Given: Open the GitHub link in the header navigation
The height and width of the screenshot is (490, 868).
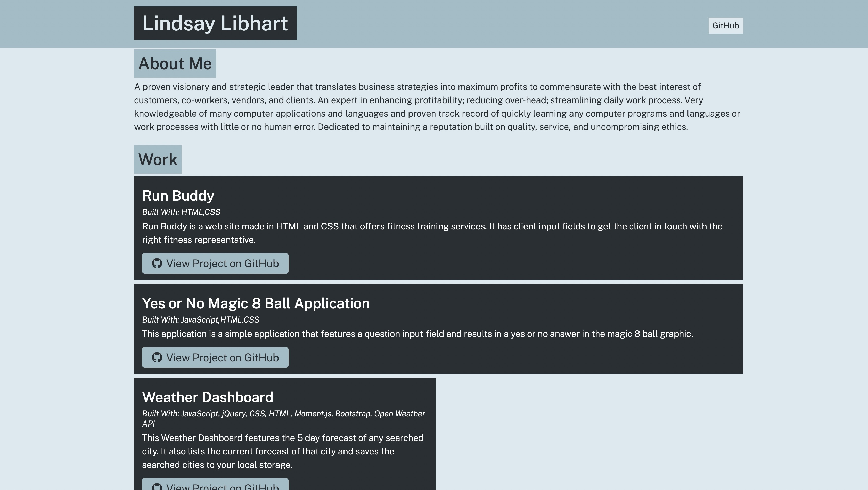Looking at the screenshot, I should point(726,26).
